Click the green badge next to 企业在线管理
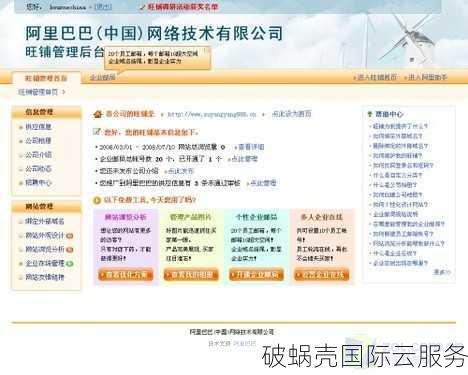Image resolution: width=468 pixels, height=375 pixels. coord(69,264)
